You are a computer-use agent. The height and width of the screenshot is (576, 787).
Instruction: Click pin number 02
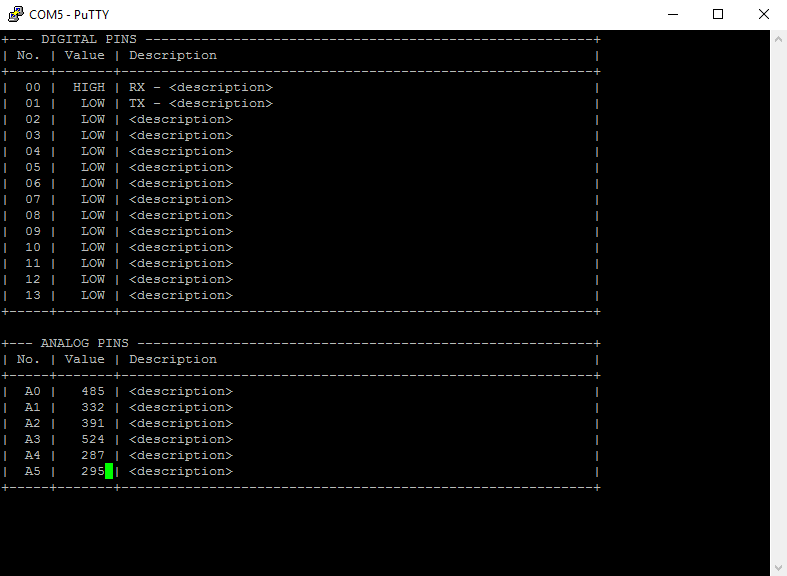(33, 119)
